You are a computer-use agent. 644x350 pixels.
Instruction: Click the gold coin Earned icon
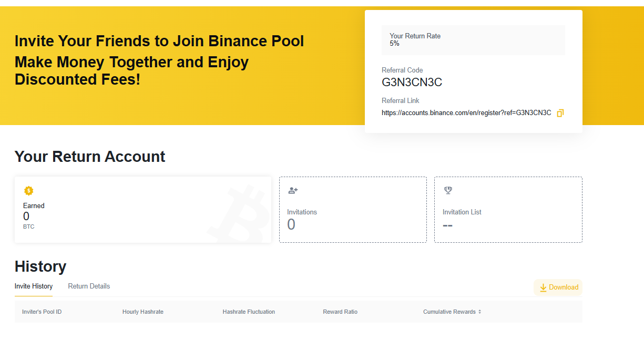pos(29,191)
